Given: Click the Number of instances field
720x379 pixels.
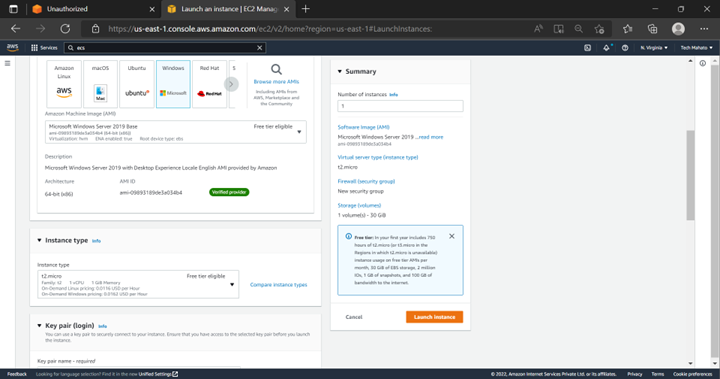Looking at the screenshot, I should point(400,106).
